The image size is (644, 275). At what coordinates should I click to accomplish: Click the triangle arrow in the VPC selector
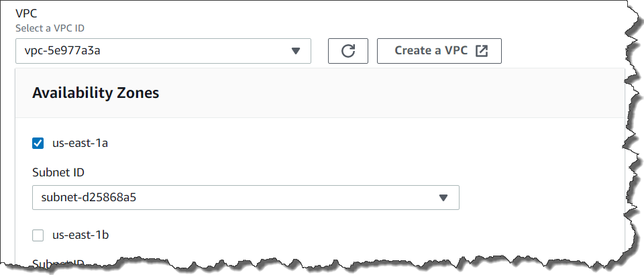(296, 51)
